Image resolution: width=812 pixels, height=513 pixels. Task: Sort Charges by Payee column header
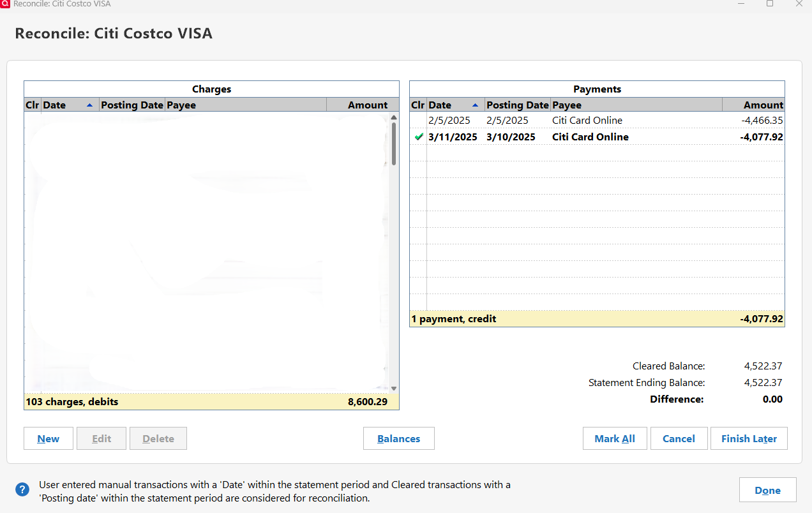(246, 105)
